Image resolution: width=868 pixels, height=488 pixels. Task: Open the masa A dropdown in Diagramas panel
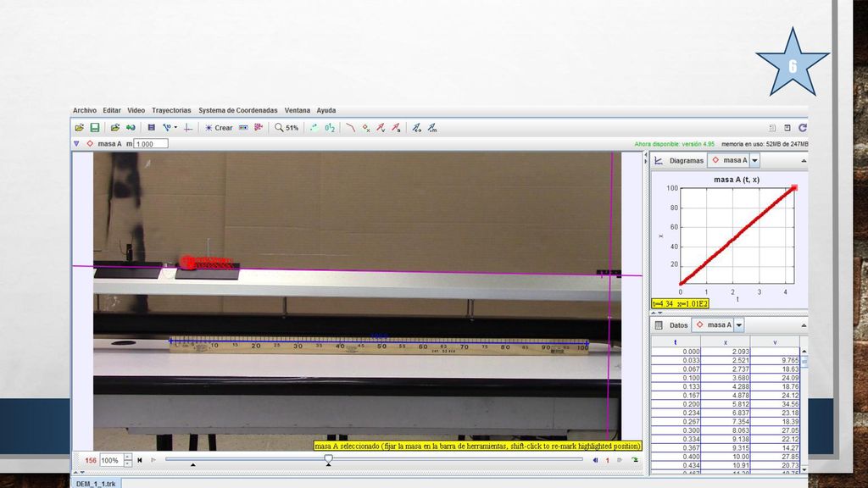tap(754, 160)
